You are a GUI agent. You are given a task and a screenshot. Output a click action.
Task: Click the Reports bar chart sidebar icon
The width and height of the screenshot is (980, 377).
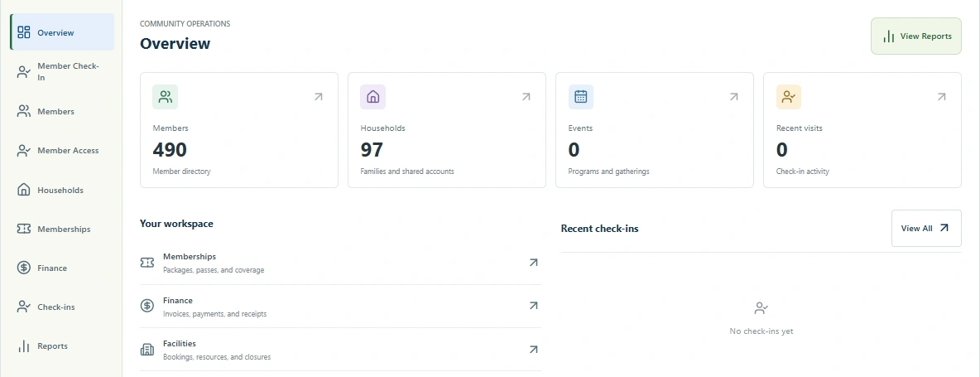point(24,346)
